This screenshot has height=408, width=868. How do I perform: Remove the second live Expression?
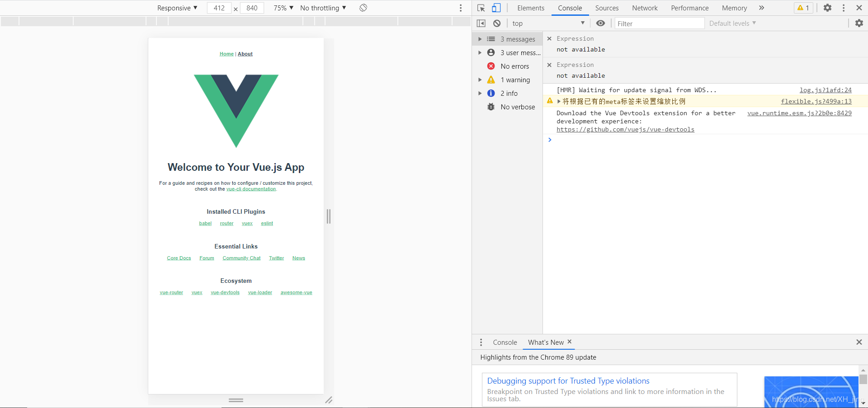click(x=549, y=65)
